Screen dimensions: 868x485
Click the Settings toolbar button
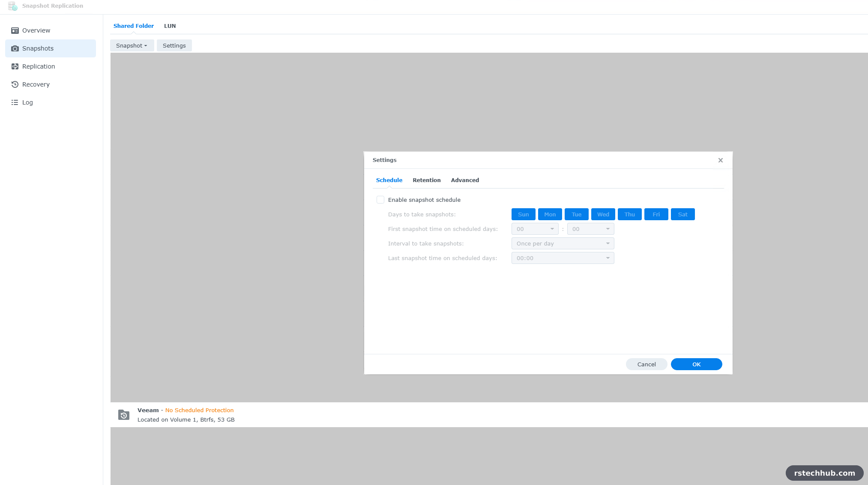click(174, 45)
